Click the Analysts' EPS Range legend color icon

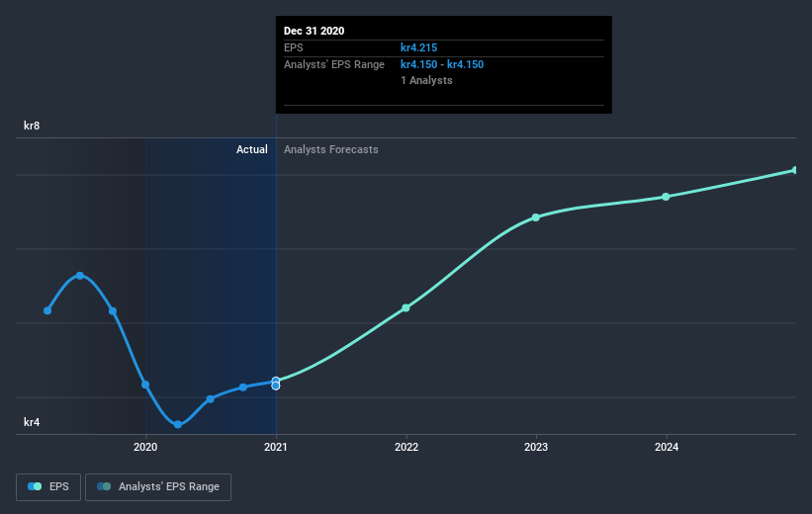[104, 486]
